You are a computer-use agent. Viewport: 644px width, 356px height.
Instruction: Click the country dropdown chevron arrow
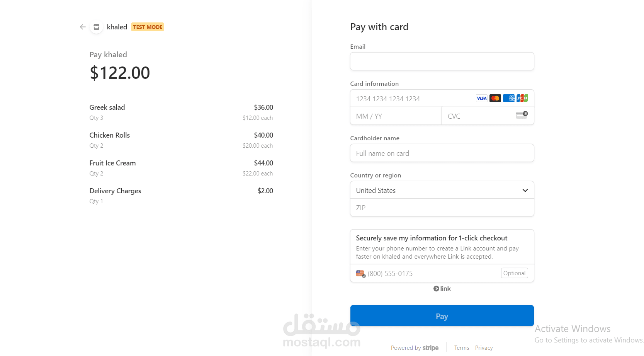(x=525, y=190)
